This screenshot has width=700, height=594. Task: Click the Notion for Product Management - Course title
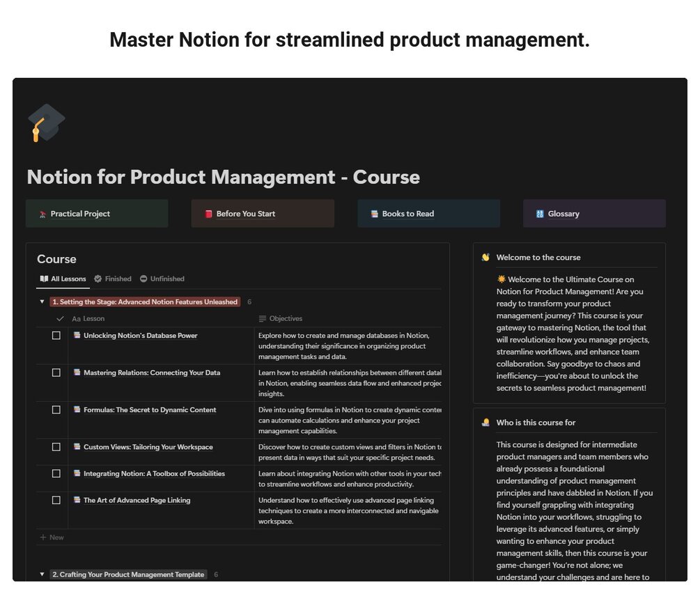click(223, 177)
